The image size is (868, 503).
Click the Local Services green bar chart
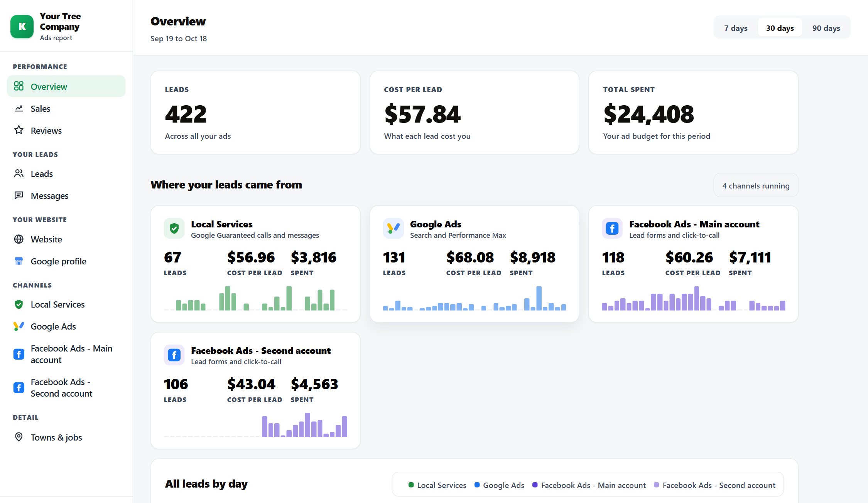[x=255, y=298]
